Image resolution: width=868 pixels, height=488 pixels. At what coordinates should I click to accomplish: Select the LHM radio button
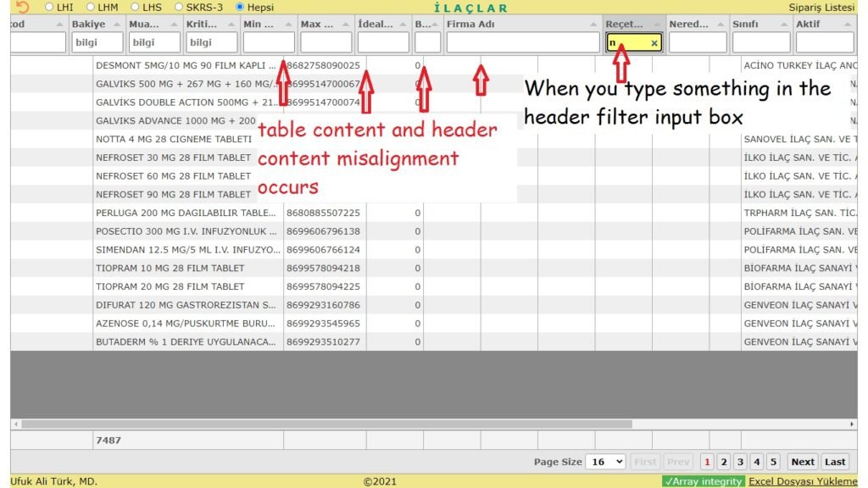[x=91, y=7]
